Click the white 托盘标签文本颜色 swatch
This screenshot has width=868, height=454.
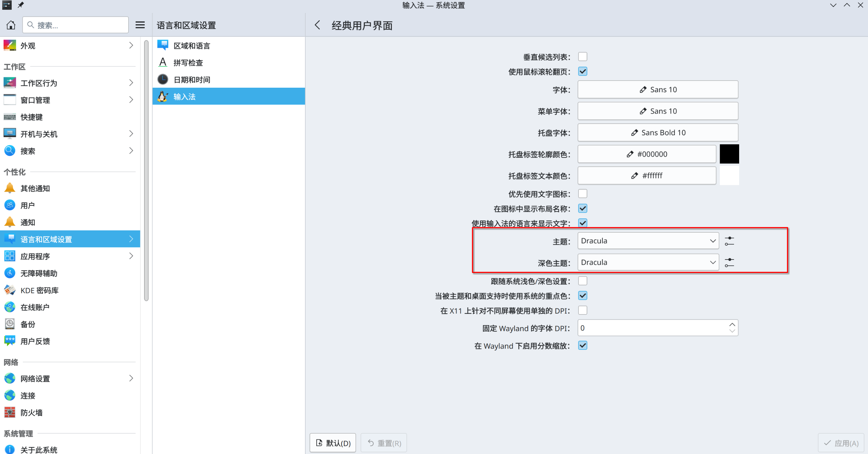click(729, 175)
